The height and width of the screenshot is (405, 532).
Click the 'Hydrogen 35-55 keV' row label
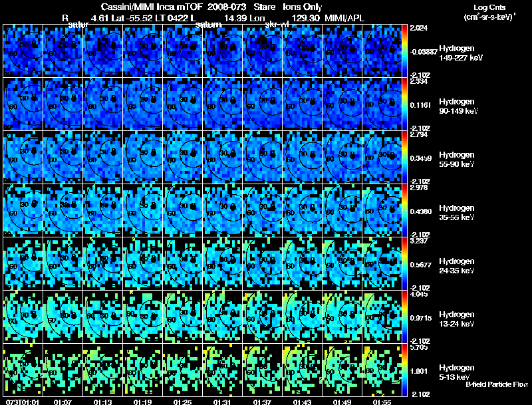coord(456,213)
